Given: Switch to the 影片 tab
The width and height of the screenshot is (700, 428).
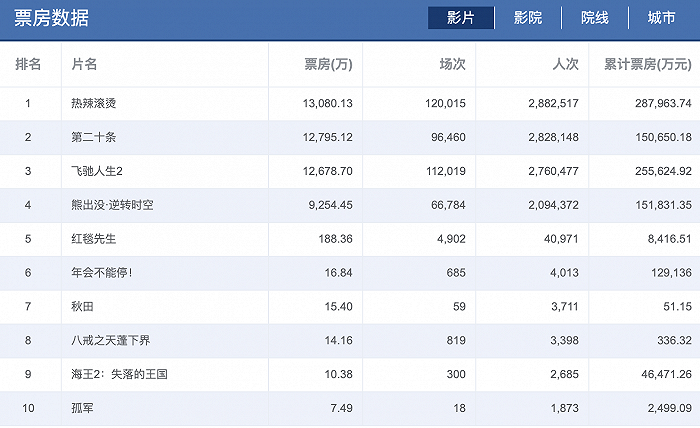Looking at the screenshot, I should [x=460, y=18].
